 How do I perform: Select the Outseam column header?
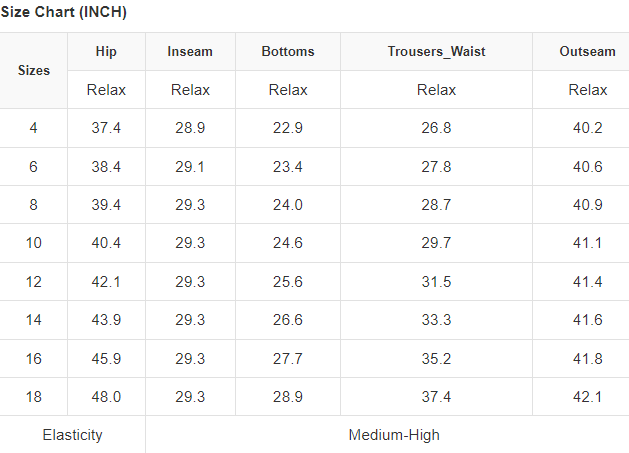[x=587, y=52]
